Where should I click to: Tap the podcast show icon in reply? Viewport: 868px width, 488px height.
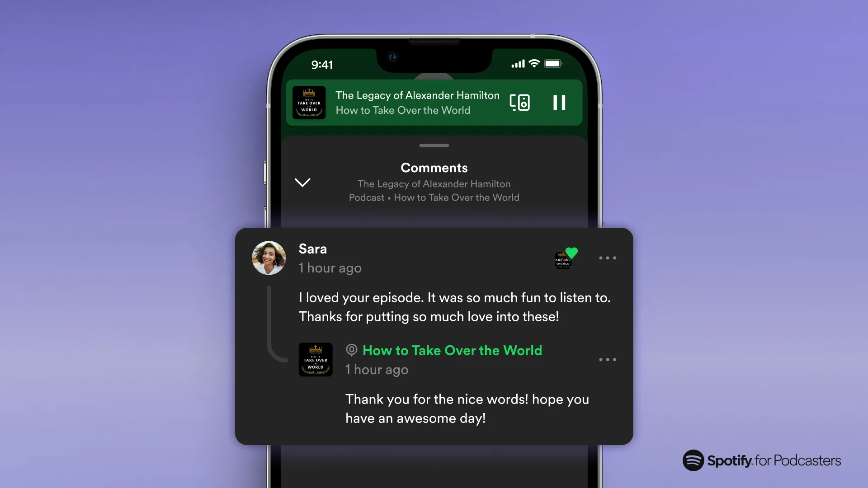click(315, 359)
